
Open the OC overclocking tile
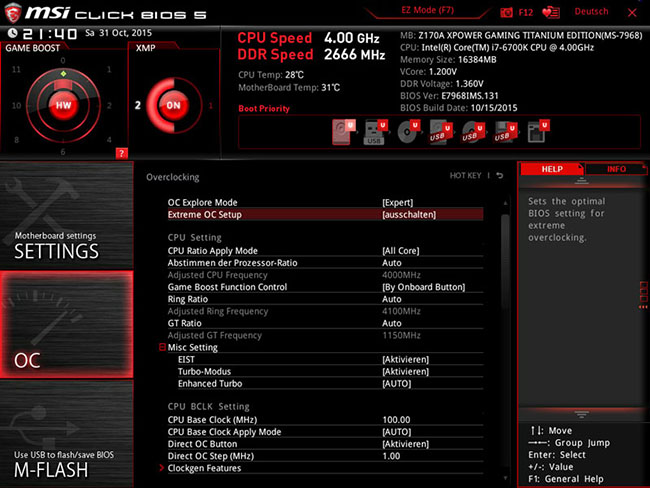click(67, 325)
